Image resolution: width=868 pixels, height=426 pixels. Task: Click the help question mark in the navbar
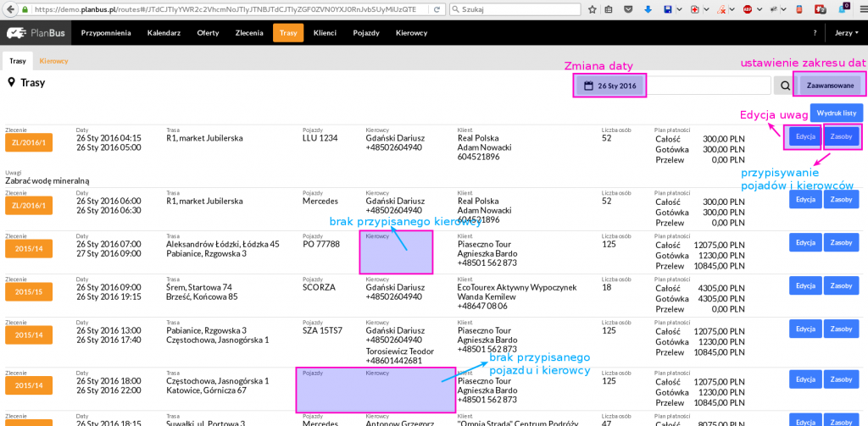[815, 33]
